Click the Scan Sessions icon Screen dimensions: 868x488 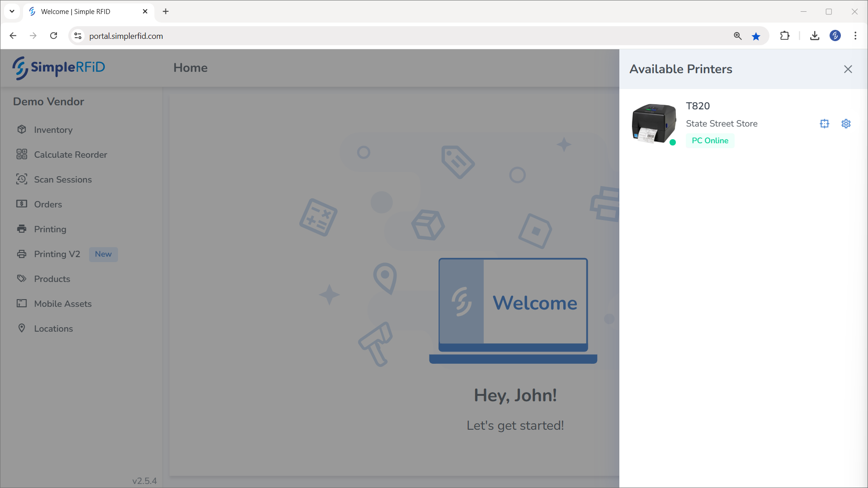(x=22, y=179)
